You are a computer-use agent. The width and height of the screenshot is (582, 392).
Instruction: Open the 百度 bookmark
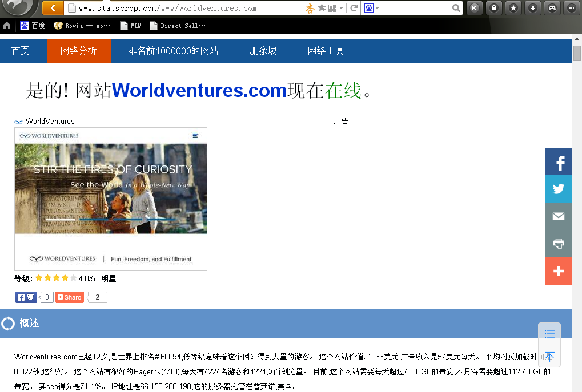tap(33, 26)
